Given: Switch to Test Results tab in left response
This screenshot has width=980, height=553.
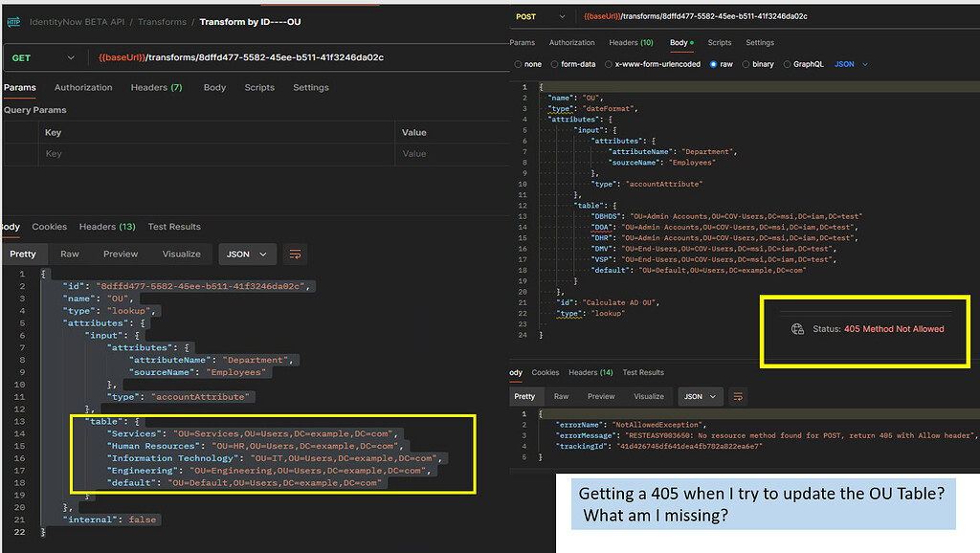Looking at the screenshot, I should point(174,227).
